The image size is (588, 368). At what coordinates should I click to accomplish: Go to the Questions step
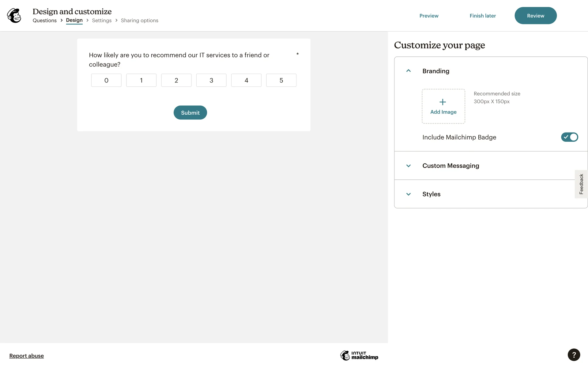coord(45,21)
